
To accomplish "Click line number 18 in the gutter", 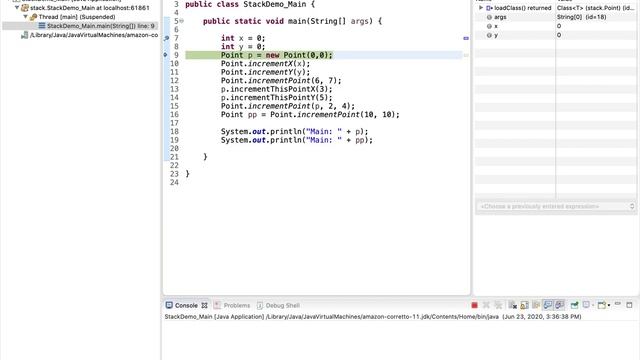I will point(174,131).
